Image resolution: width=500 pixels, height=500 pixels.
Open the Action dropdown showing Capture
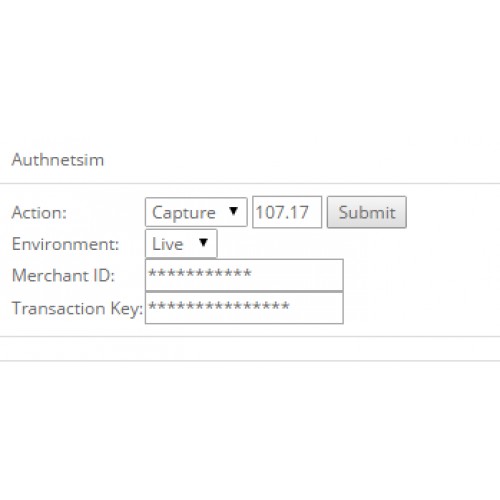[x=196, y=212]
